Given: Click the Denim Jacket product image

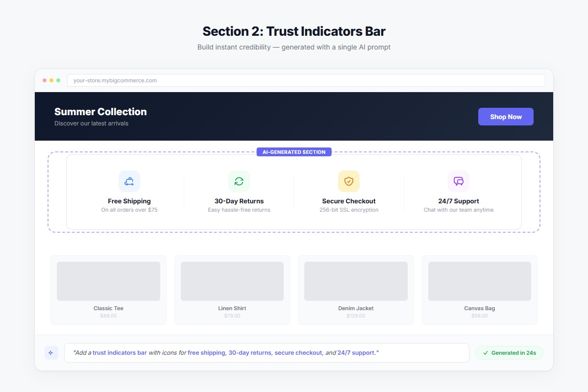Looking at the screenshot, I should (356, 281).
